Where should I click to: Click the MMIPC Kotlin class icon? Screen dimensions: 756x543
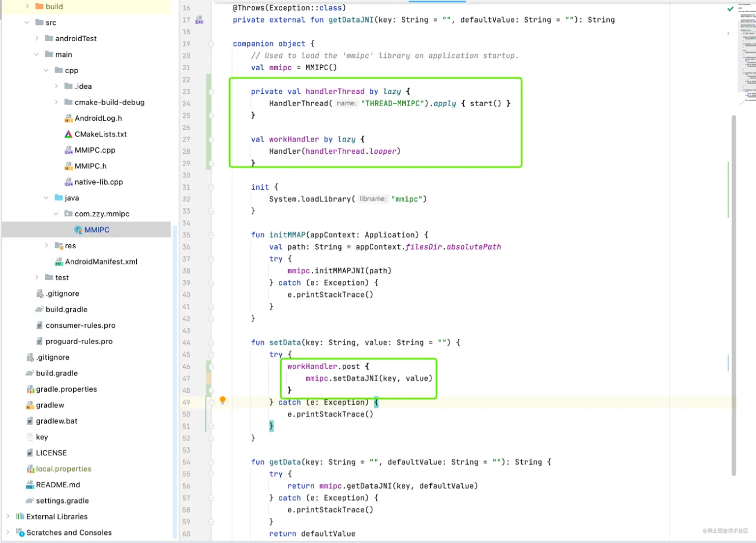point(78,230)
